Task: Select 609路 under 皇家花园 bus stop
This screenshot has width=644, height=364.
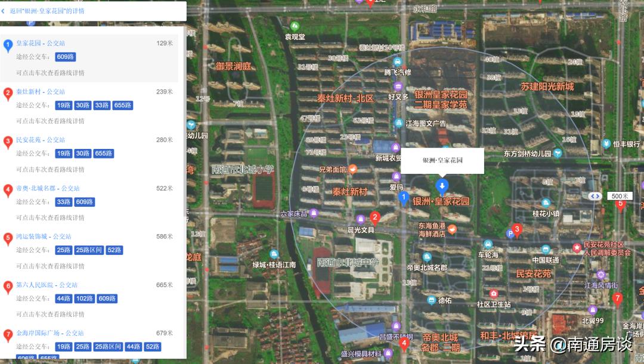Action: (x=66, y=57)
